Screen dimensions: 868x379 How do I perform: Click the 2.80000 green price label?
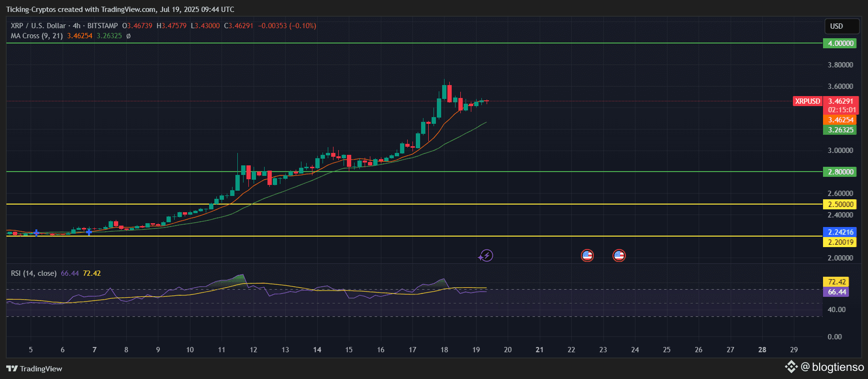click(840, 172)
